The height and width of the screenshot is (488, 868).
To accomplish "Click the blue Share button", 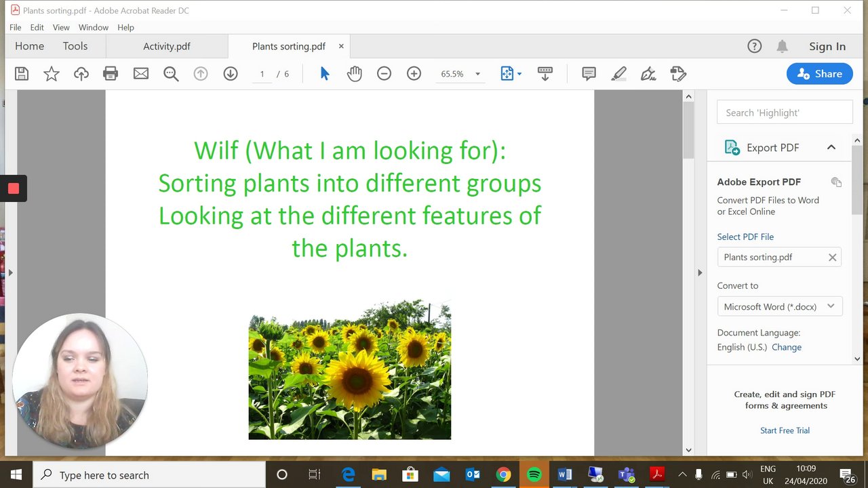I will click(x=819, y=74).
